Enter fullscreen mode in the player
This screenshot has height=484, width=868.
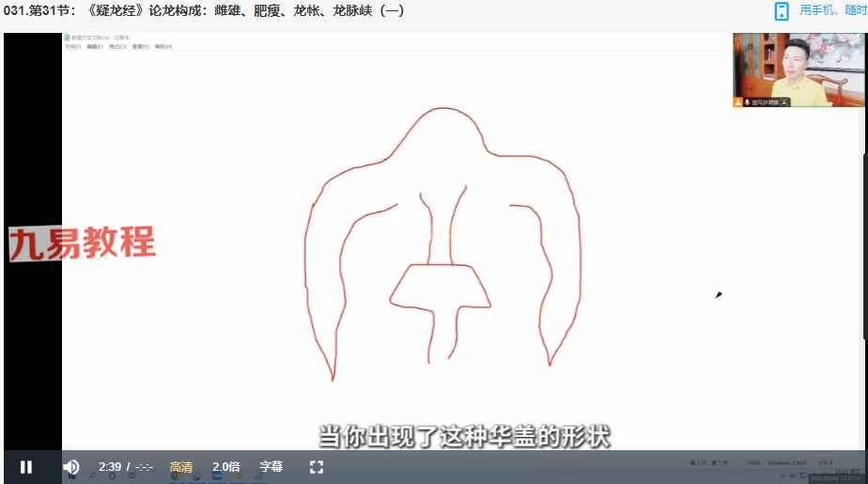tap(317, 467)
